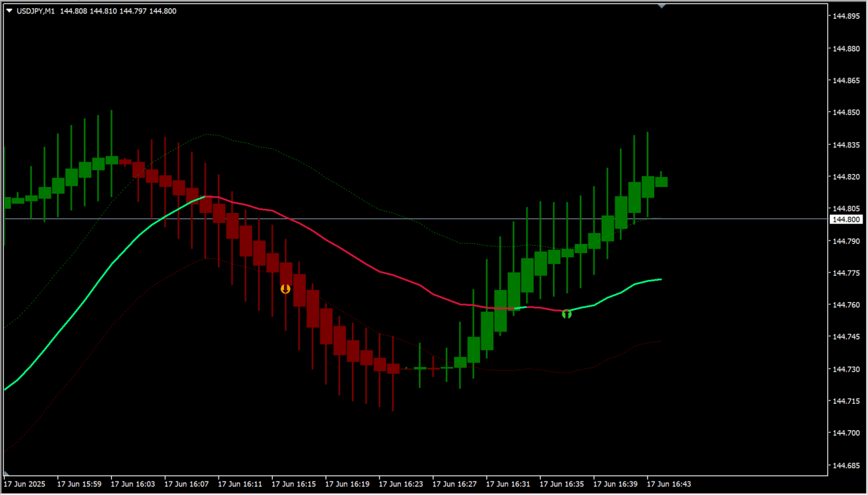Click the 17 Jun 16:31 time label
This screenshot has width=868, height=495.
tap(508, 483)
